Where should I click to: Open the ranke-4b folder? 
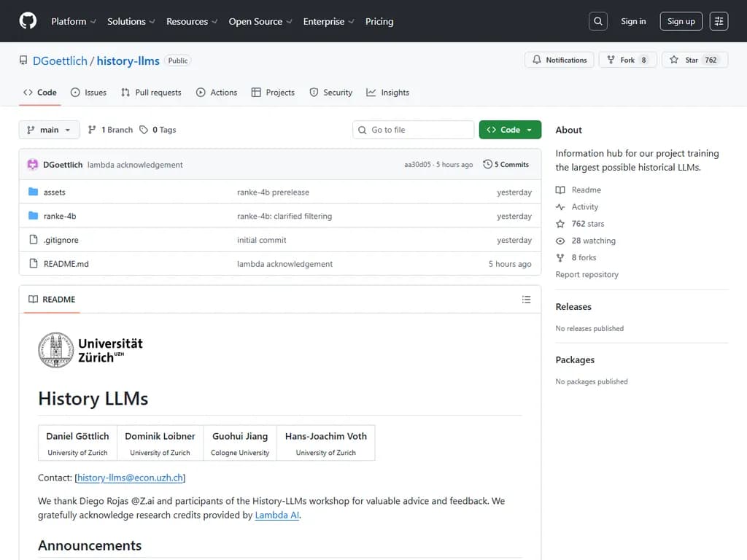pyautogui.click(x=60, y=217)
